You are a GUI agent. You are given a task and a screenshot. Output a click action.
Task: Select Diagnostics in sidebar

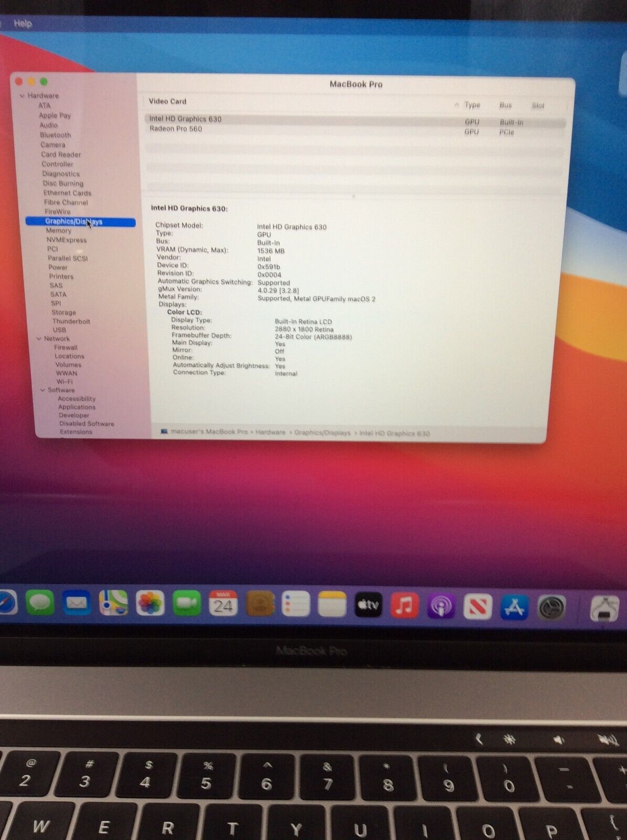pos(61,174)
